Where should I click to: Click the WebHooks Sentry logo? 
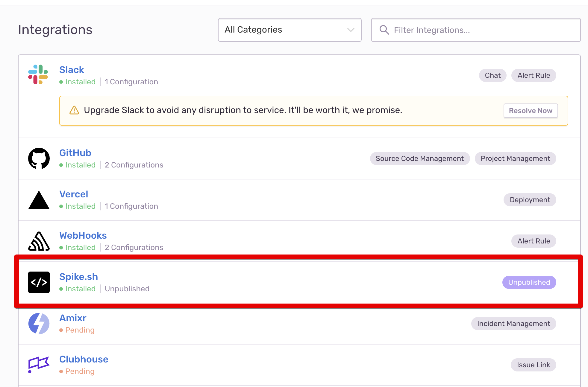[39, 241]
